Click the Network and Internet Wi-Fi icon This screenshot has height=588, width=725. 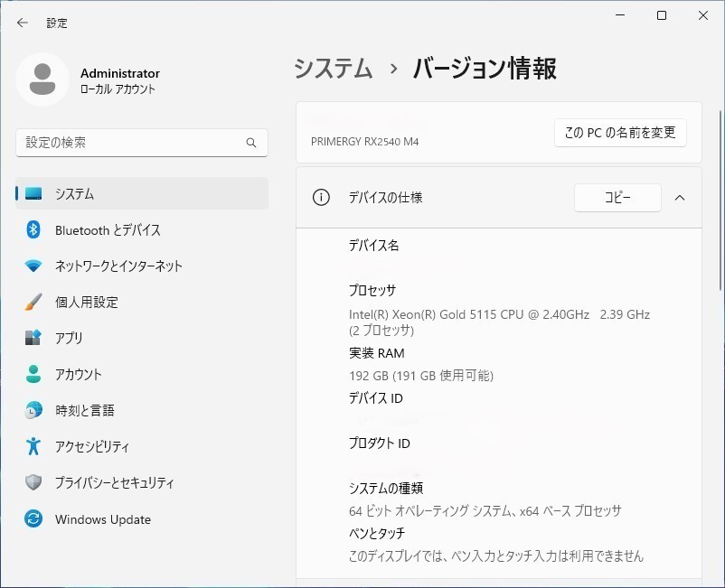(x=33, y=266)
